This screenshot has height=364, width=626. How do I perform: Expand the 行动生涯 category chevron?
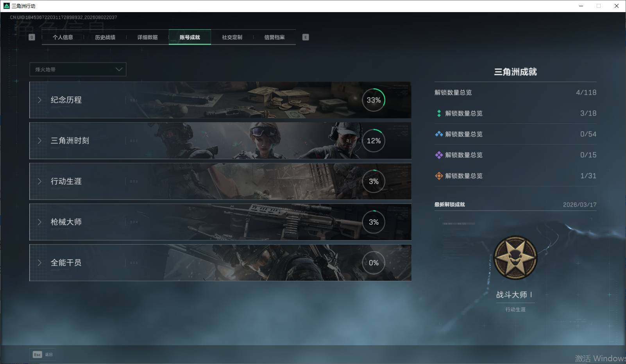click(x=39, y=181)
